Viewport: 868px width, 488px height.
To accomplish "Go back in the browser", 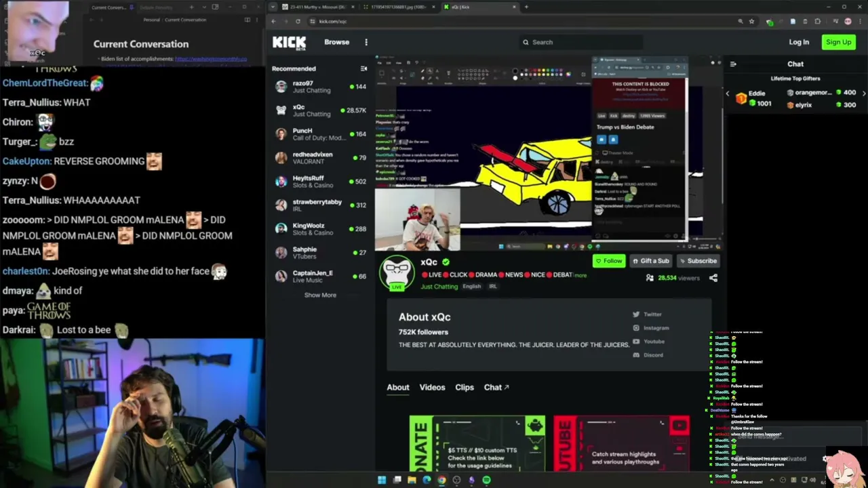I will [273, 21].
